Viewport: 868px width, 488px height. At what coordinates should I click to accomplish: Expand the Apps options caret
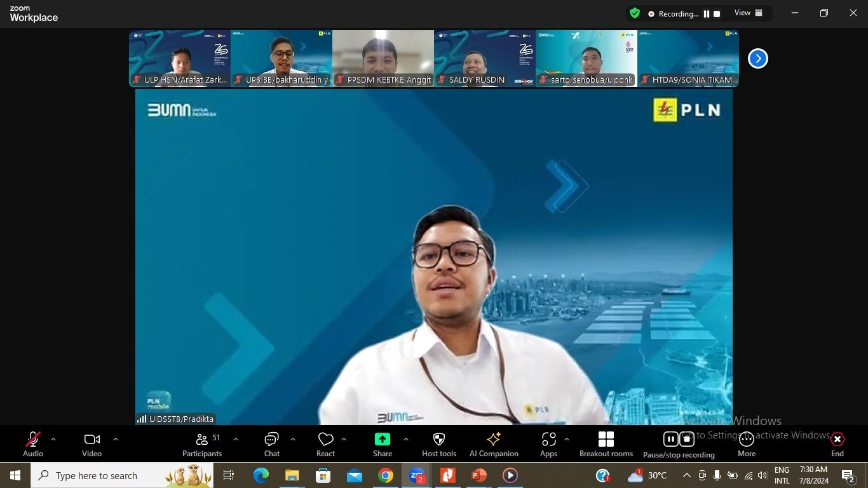[567, 439]
